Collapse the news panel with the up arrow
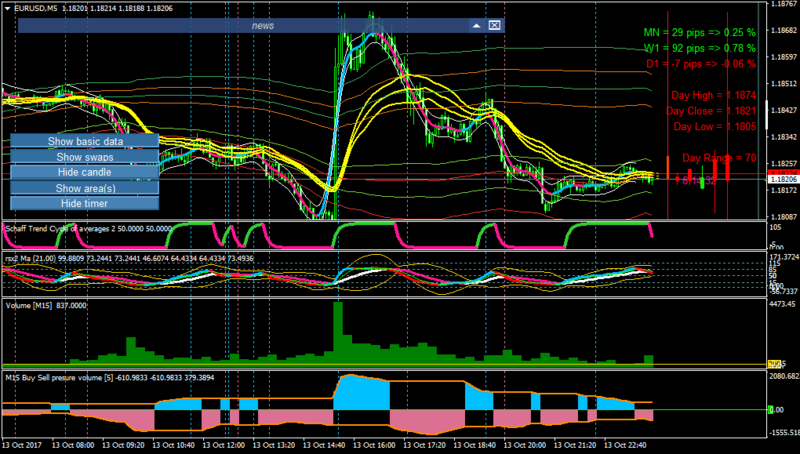The height and width of the screenshot is (454, 800). click(476, 26)
